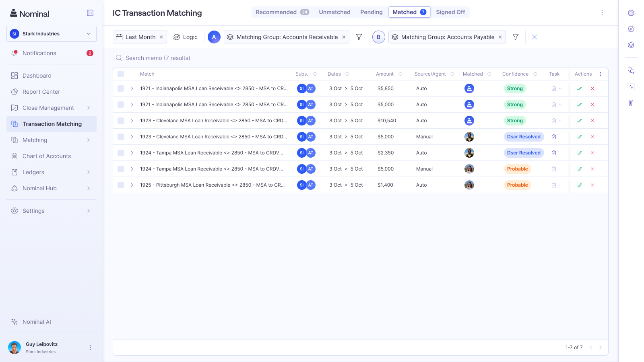
Task: Open the Stark Industries workspace selector
Action: (51, 34)
